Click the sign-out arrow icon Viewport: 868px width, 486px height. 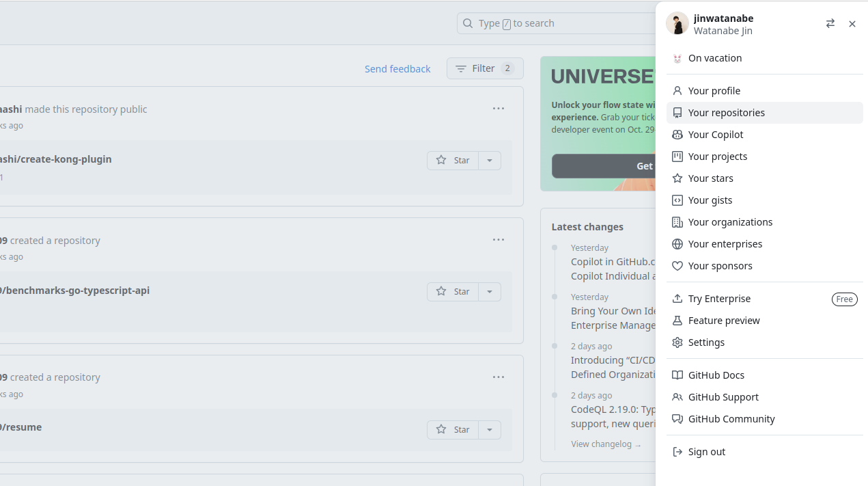click(677, 452)
